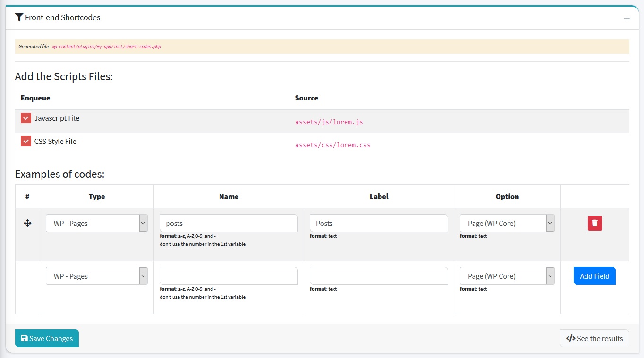The height and width of the screenshot is (358, 644).
Task: Focus the empty Name input field
Action: [x=229, y=276]
